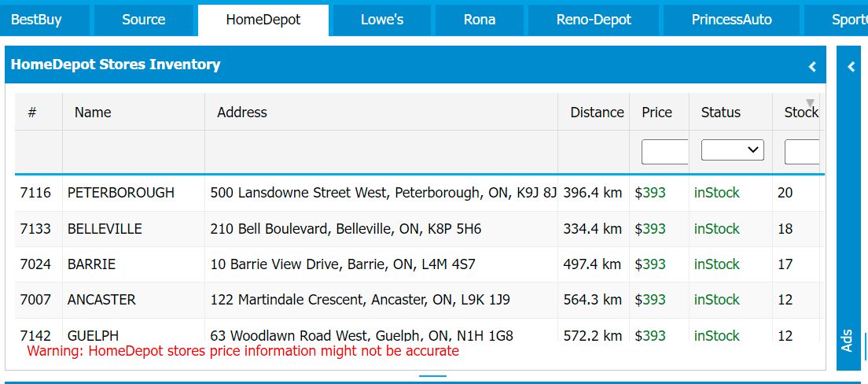Screen dimensions: 868x384
Task: Select the PETERBOROUGH store row
Action: (x=420, y=193)
